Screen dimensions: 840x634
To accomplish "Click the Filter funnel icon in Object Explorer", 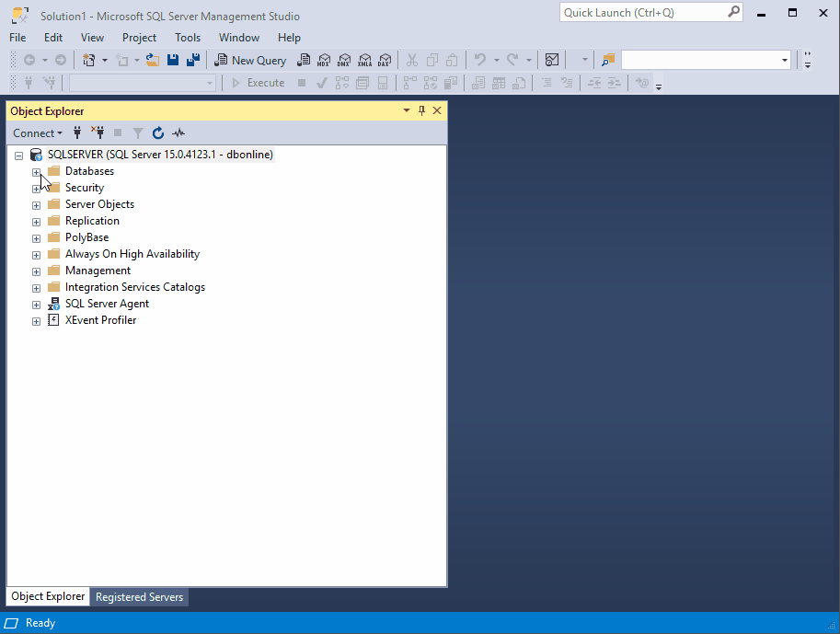I will [138, 133].
